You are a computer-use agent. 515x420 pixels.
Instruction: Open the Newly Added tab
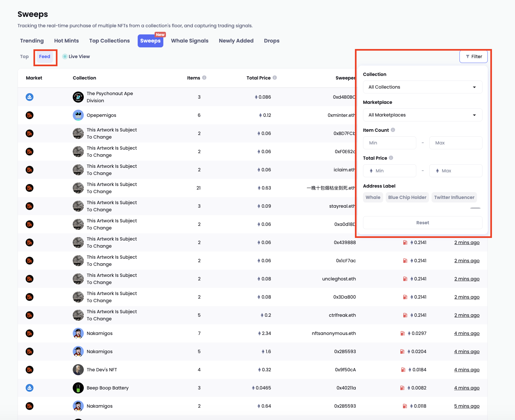(x=236, y=41)
